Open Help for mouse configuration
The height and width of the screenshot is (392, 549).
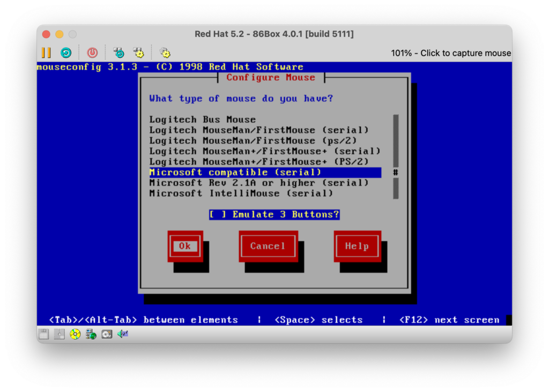(x=358, y=246)
